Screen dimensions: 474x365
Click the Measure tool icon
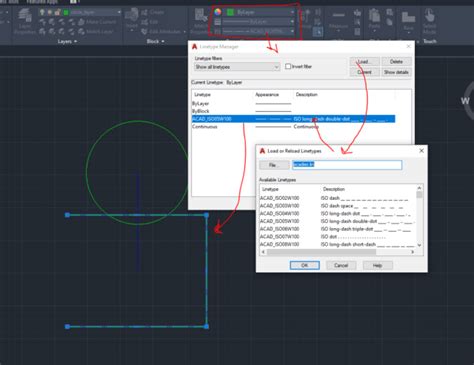[338, 16]
